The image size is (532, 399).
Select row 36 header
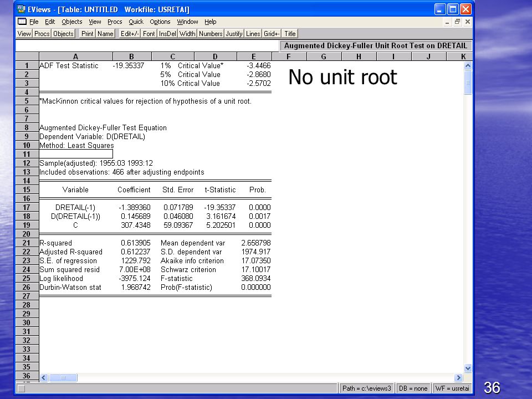27,376
